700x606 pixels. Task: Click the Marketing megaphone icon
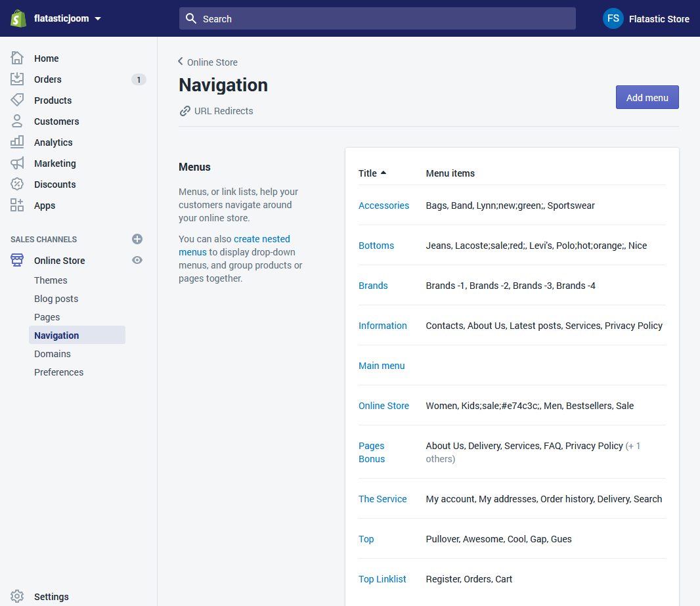click(x=17, y=163)
